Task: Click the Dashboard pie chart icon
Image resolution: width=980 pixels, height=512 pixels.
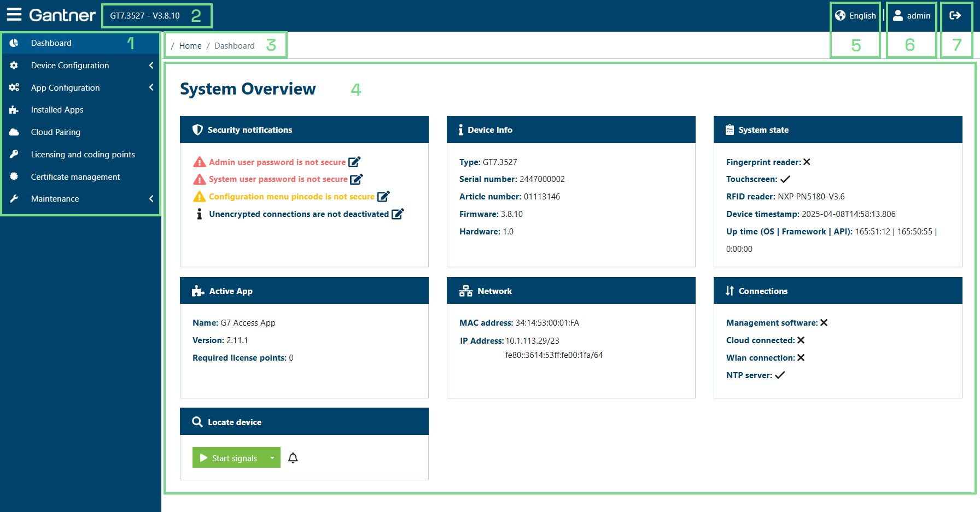Action: 14,43
